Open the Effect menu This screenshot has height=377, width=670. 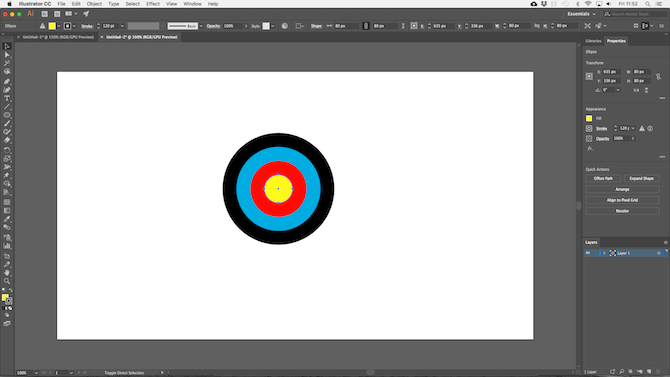(153, 4)
